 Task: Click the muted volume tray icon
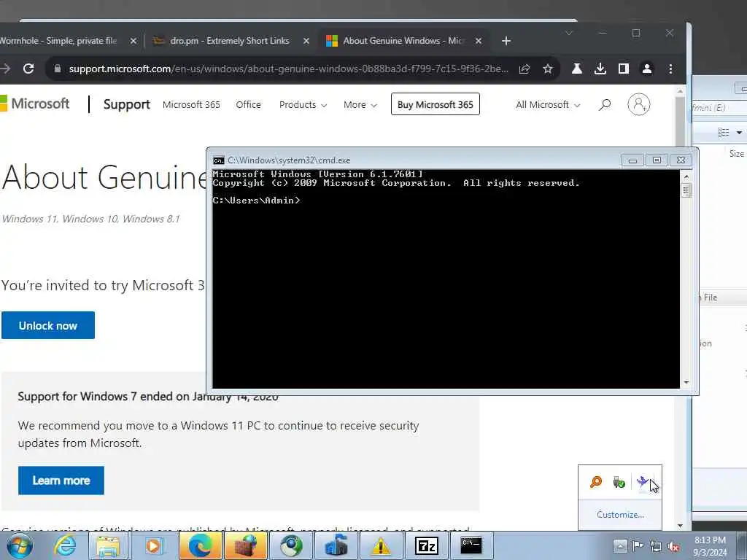(x=673, y=546)
